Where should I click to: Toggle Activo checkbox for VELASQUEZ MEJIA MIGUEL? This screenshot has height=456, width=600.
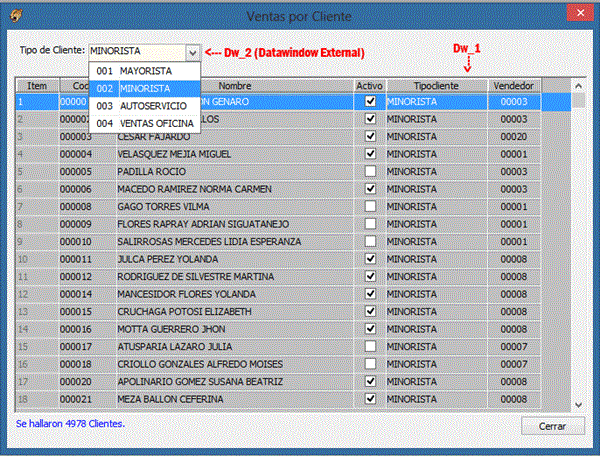(x=371, y=153)
